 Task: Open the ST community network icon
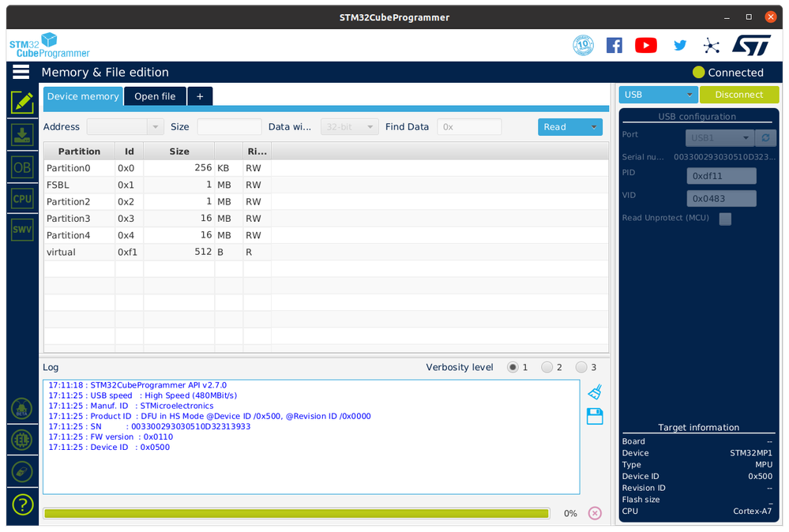click(x=711, y=46)
